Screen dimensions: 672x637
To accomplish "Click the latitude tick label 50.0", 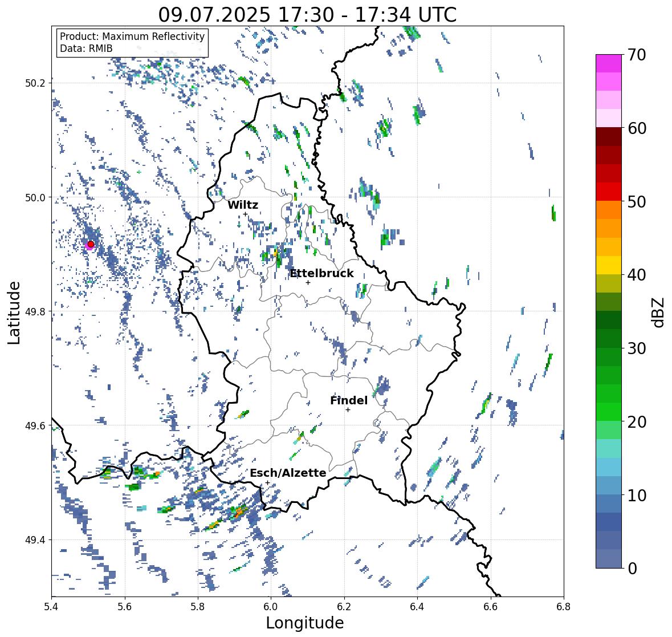I will (x=35, y=197).
